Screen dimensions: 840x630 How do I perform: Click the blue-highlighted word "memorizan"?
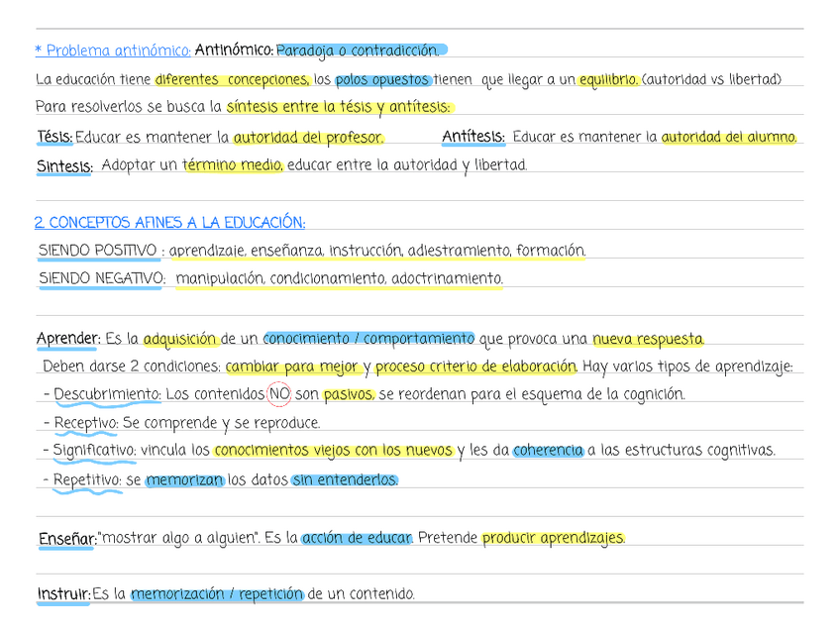tap(185, 480)
